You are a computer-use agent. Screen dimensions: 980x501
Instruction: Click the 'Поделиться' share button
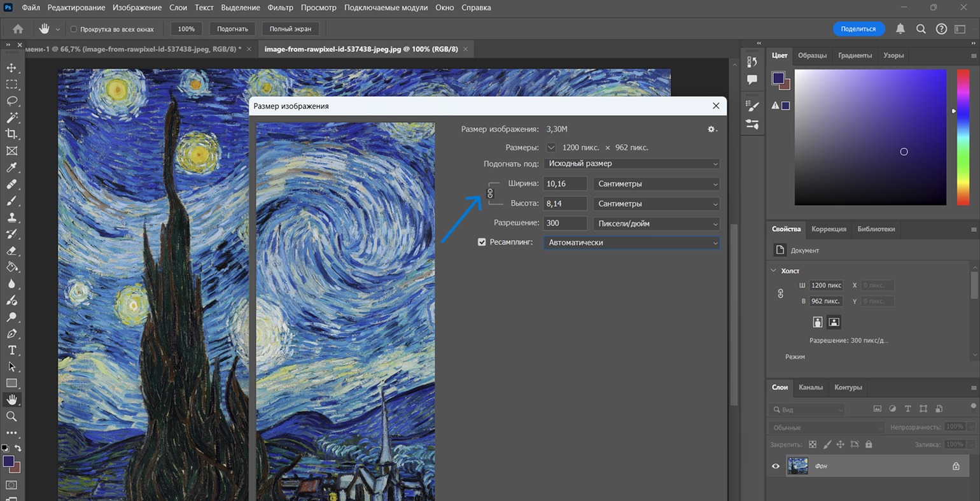pyautogui.click(x=858, y=29)
